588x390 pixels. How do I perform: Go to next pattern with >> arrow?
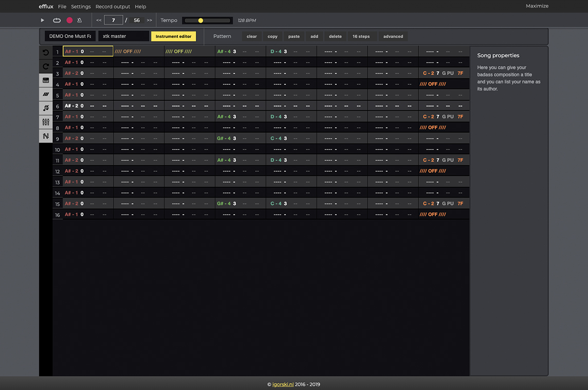pos(149,20)
